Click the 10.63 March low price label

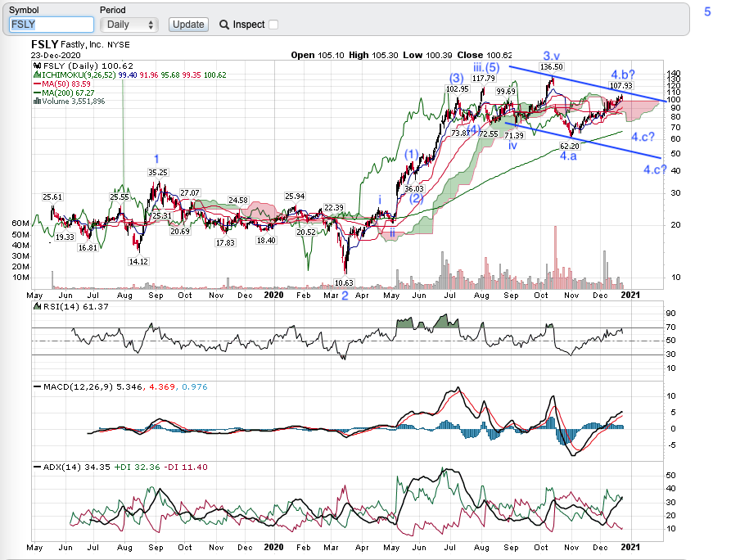click(x=345, y=282)
